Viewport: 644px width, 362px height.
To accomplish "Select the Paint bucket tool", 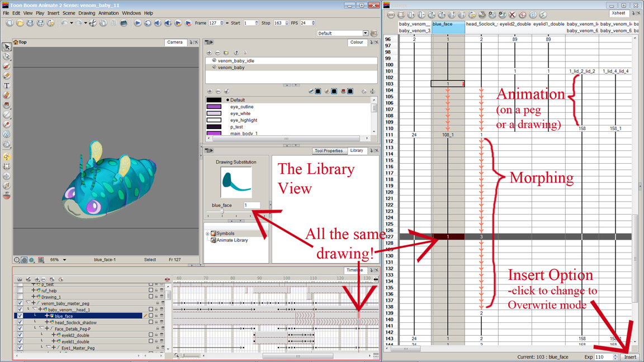I will [x=7, y=105].
